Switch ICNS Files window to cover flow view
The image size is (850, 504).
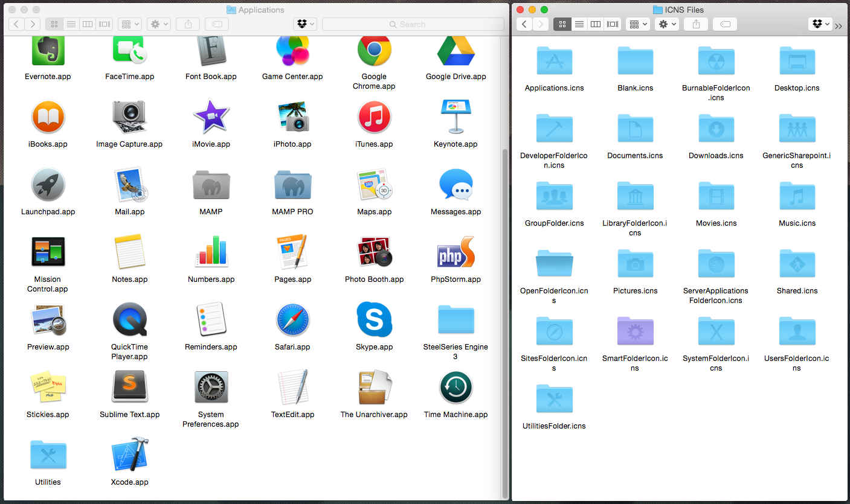(612, 24)
